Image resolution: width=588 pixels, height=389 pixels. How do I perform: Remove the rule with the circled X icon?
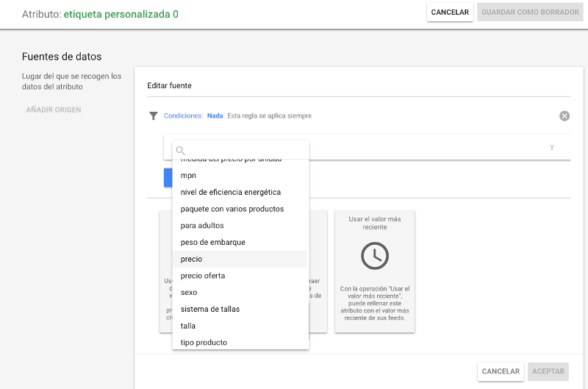pyautogui.click(x=564, y=116)
